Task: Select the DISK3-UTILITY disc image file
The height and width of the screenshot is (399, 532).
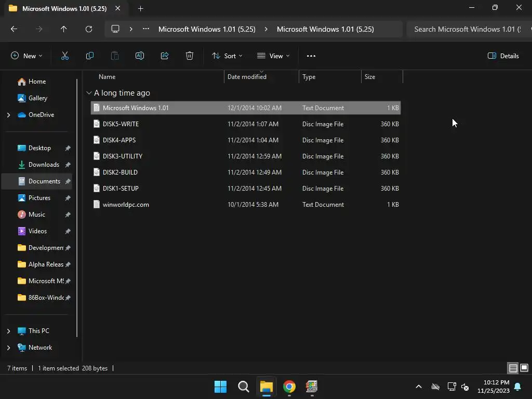Action: (246, 156)
